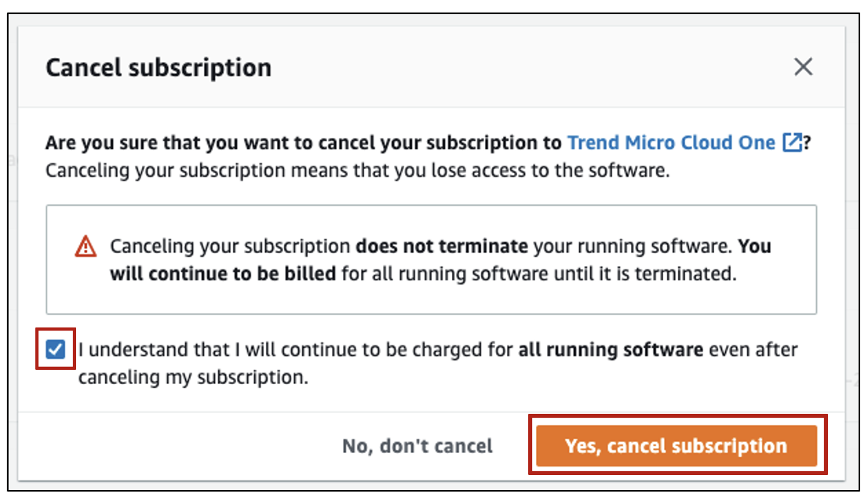Choose No, don't cancel
868x501 pixels.
click(x=418, y=446)
